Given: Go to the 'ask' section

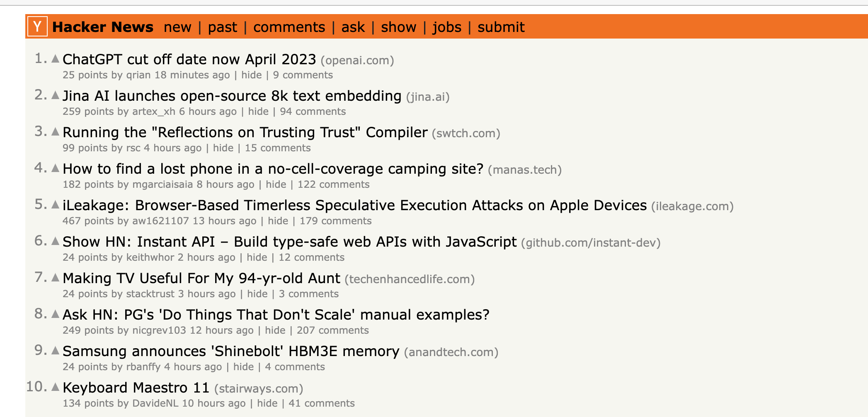Looking at the screenshot, I should (x=353, y=27).
